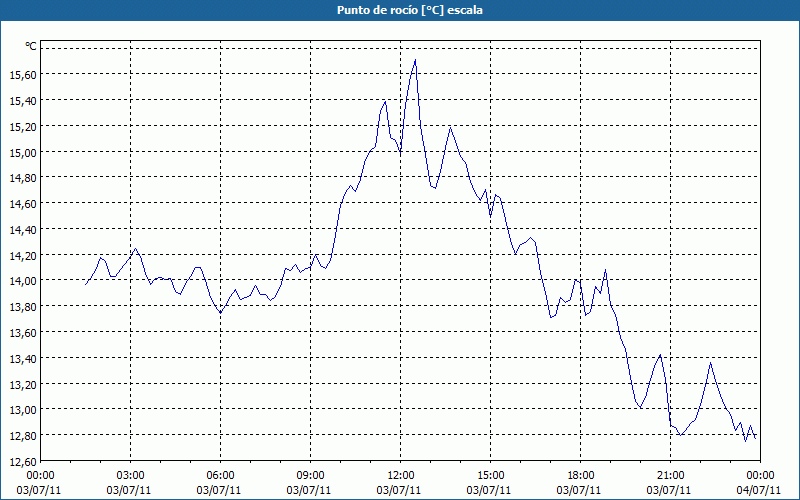Click the 21:00 time axis label

point(670,476)
